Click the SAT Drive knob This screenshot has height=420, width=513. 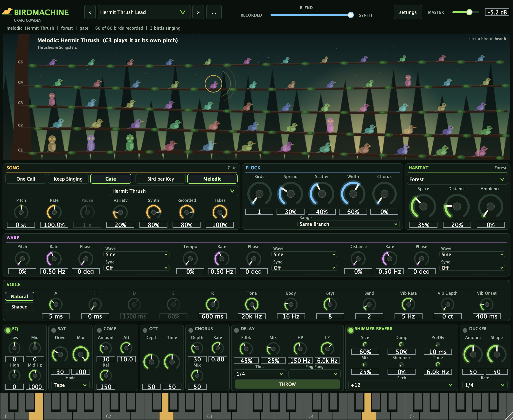point(60,354)
